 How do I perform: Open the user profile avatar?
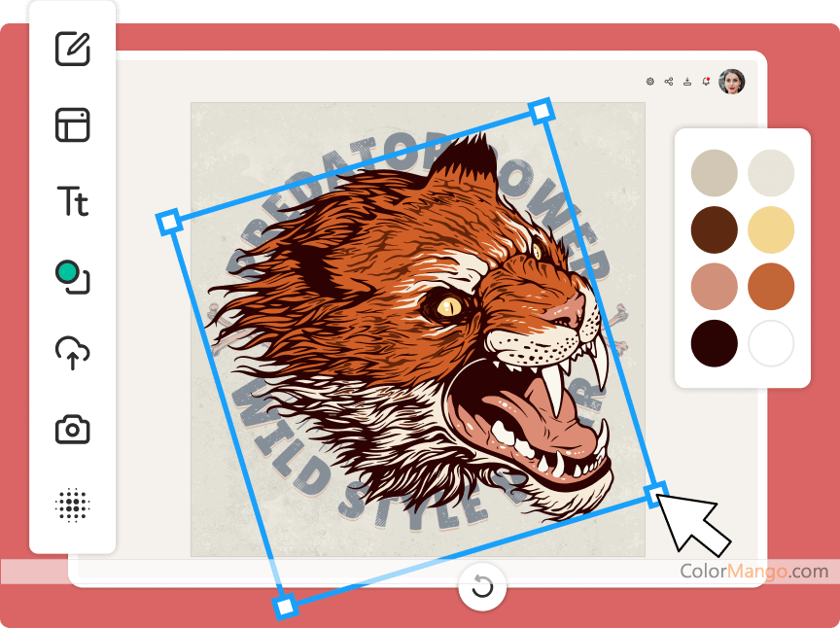click(731, 82)
